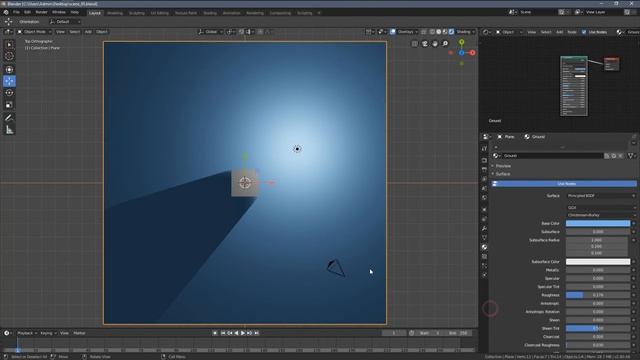
Task: Open the Marker menu in timeline
Action: tap(79, 333)
